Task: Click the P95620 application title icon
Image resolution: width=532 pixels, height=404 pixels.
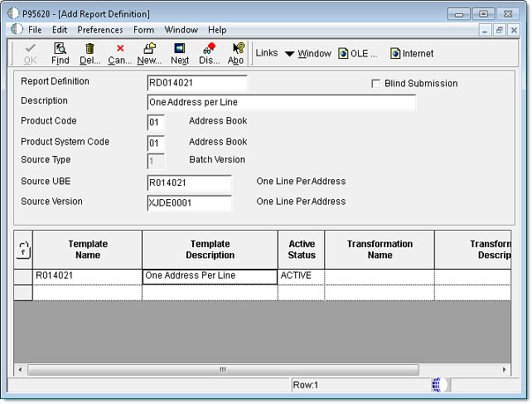Action: coord(13,13)
